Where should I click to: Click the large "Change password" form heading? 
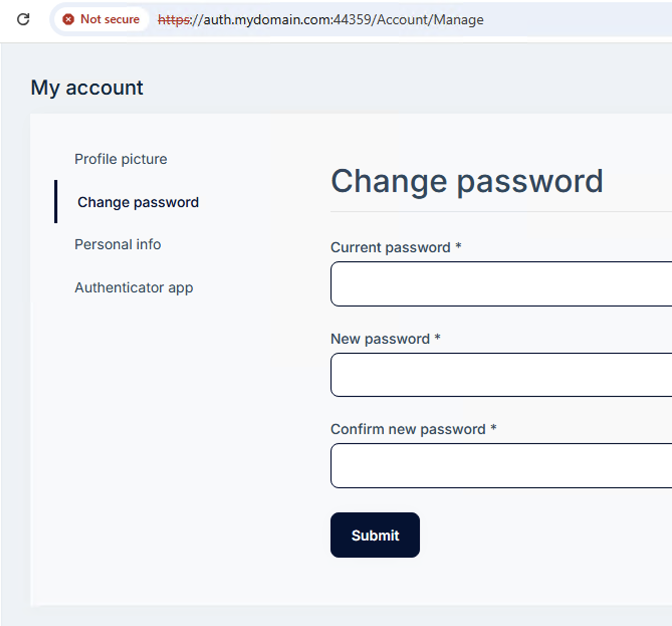pyautogui.click(x=467, y=181)
